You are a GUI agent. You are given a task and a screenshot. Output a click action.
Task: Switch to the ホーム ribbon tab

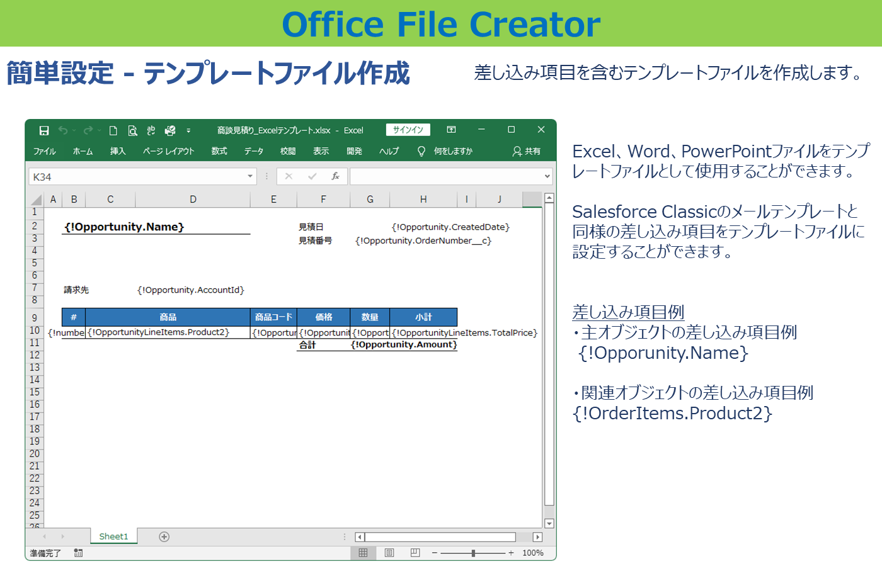tap(83, 151)
